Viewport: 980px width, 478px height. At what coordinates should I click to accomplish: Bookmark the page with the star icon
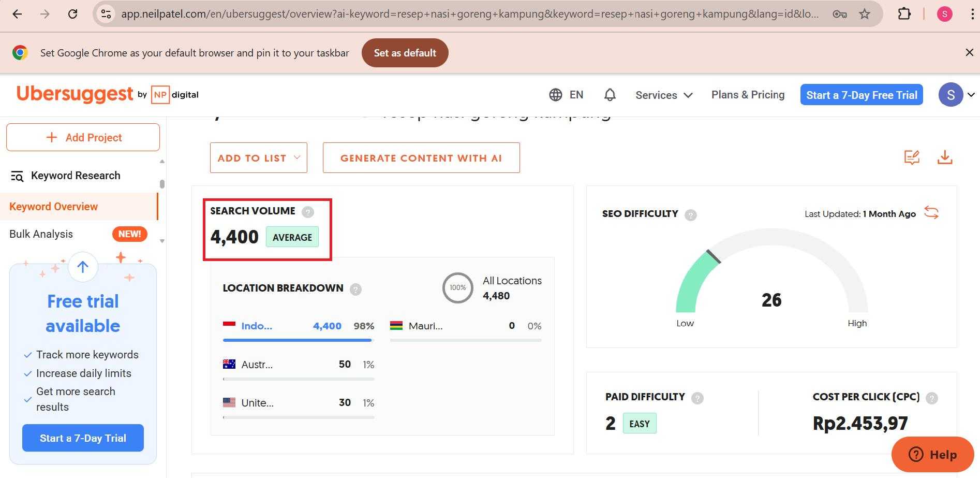coord(865,14)
